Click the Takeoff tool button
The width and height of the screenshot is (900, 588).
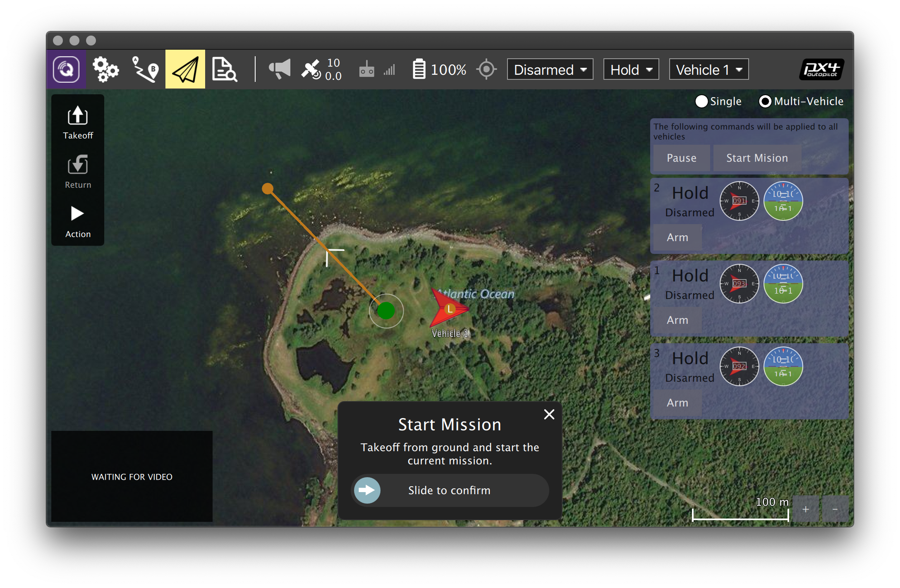(78, 123)
